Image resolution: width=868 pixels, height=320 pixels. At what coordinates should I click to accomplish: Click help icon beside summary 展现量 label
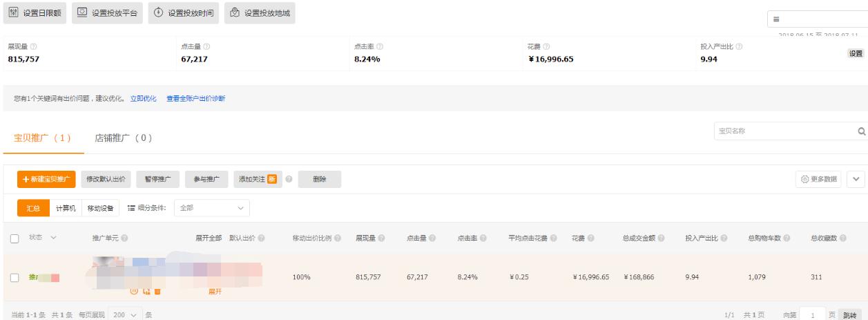(x=34, y=46)
